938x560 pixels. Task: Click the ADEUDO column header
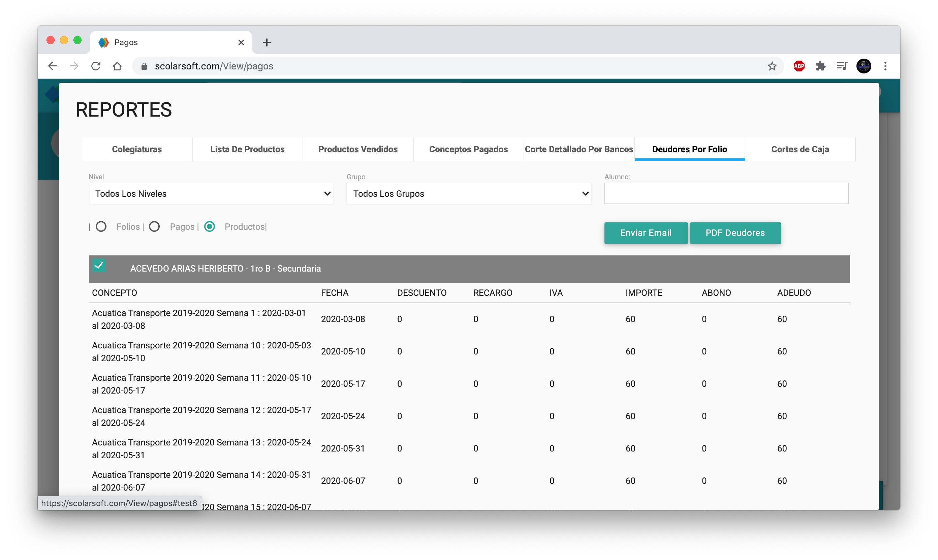(x=793, y=293)
